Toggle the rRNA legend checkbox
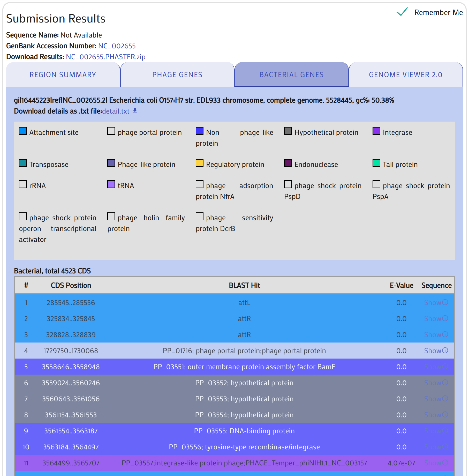The height and width of the screenshot is (476, 469). 23,184
